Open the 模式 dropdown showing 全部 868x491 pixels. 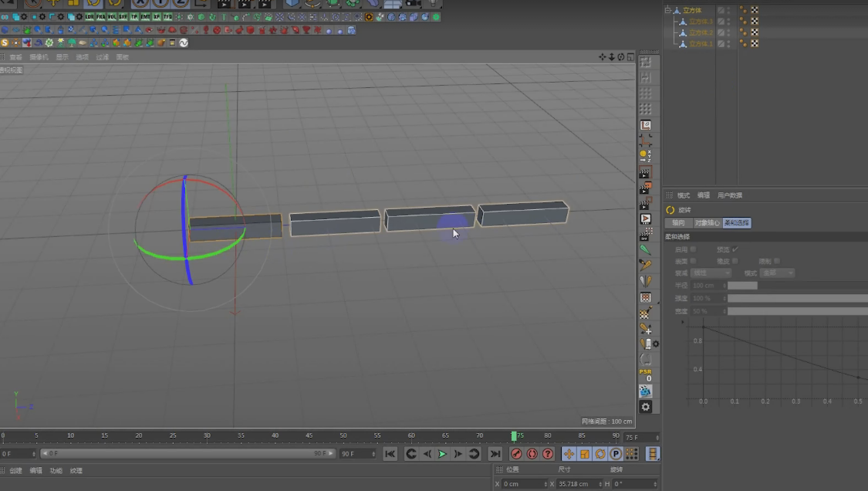[778, 273]
